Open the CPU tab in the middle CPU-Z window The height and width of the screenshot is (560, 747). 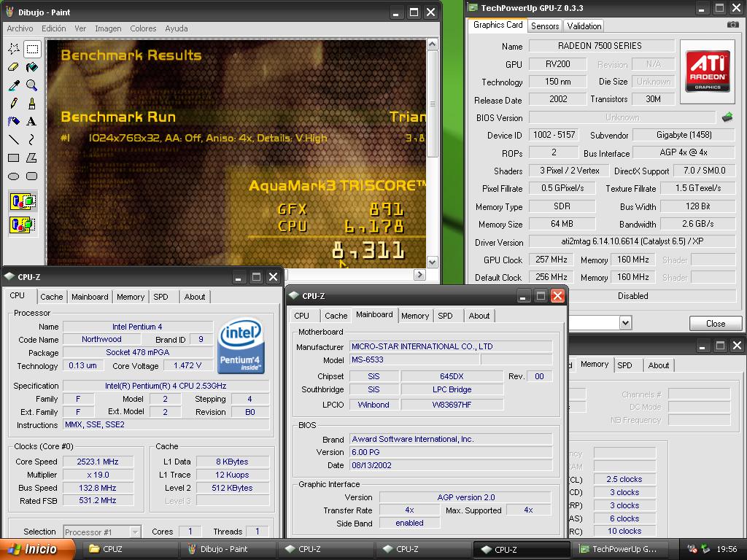click(301, 316)
